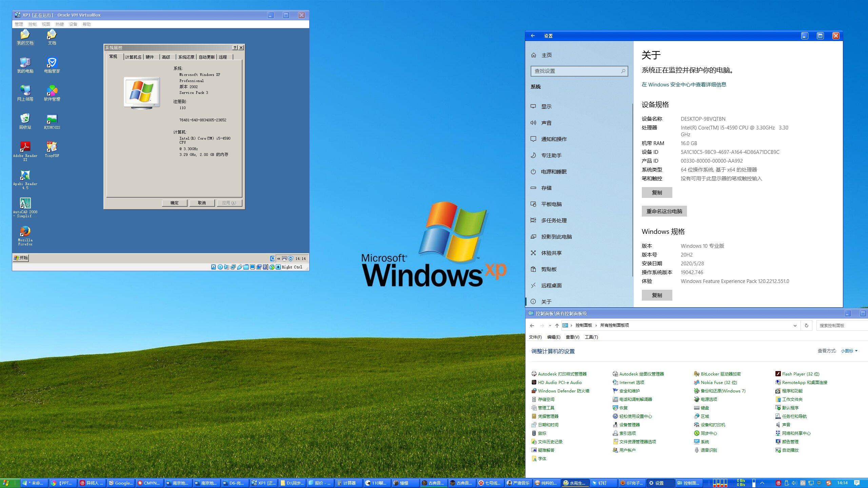The height and width of the screenshot is (488, 868).
Task: Open Flash Player (32 位) item
Action: [797, 374]
